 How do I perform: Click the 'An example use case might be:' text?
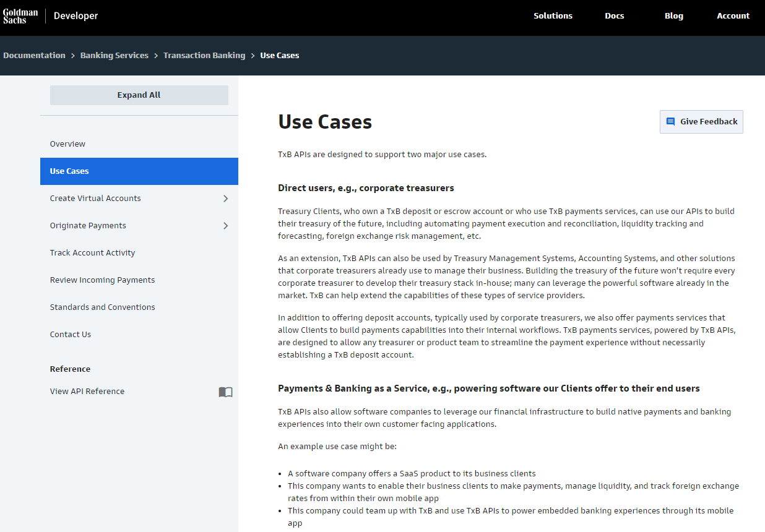pos(337,447)
